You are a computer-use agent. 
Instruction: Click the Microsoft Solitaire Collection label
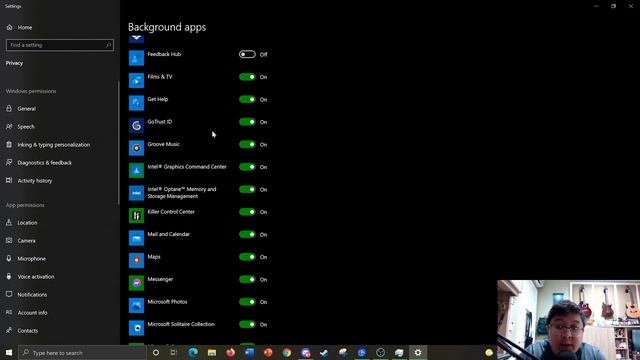tap(181, 324)
